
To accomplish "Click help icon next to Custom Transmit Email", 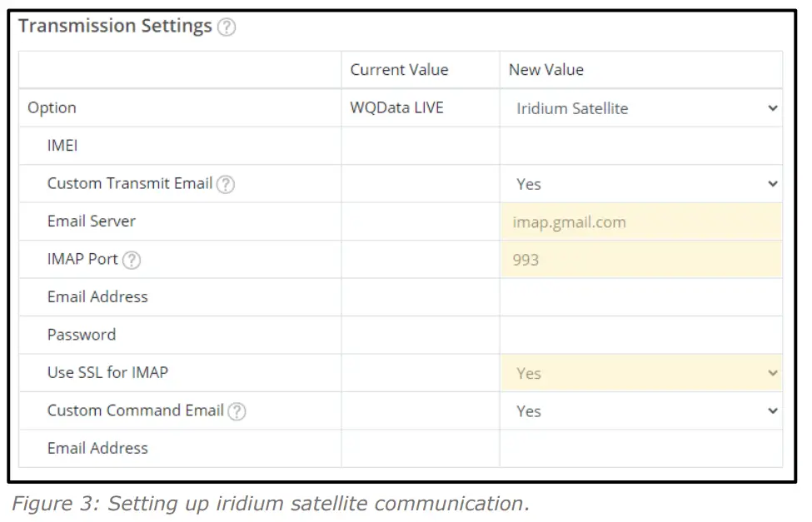I will click(x=225, y=184).
